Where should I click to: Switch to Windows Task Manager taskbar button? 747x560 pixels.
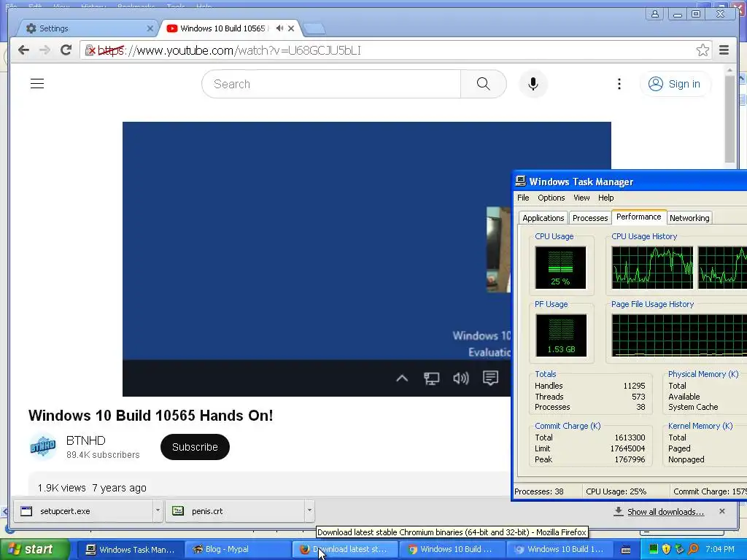[129, 550]
